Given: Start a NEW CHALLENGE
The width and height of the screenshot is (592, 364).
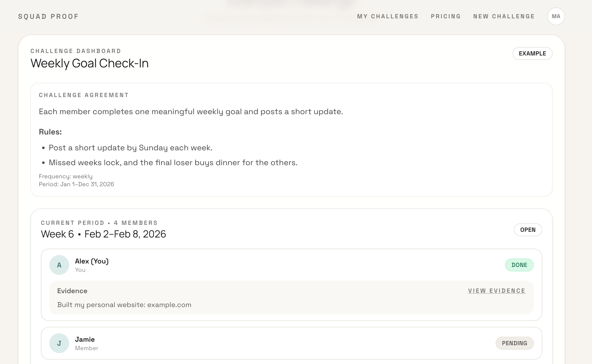Looking at the screenshot, I should pos(504,16).
